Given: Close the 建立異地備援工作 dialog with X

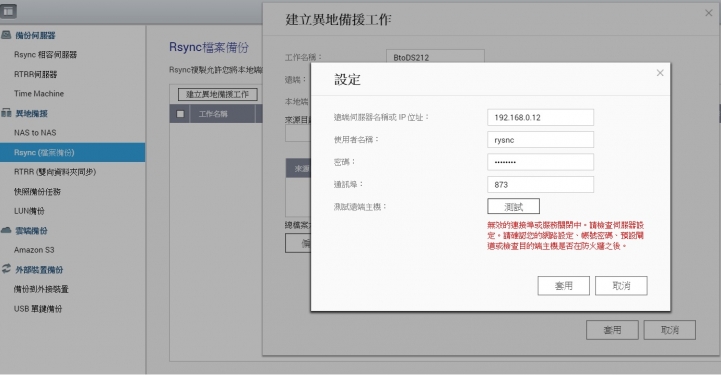Looking at the screenshot, I should coord(709,13).
